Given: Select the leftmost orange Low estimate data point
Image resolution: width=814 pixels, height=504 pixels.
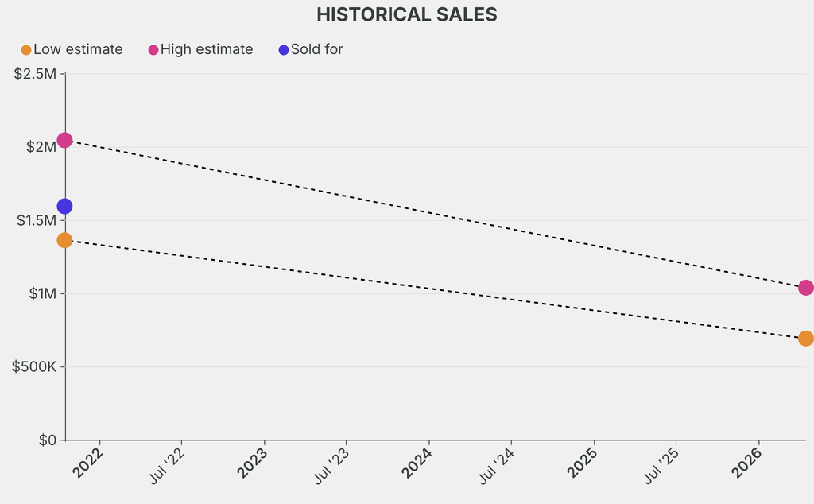Looking at the screenshot, I should coord(64,240).
